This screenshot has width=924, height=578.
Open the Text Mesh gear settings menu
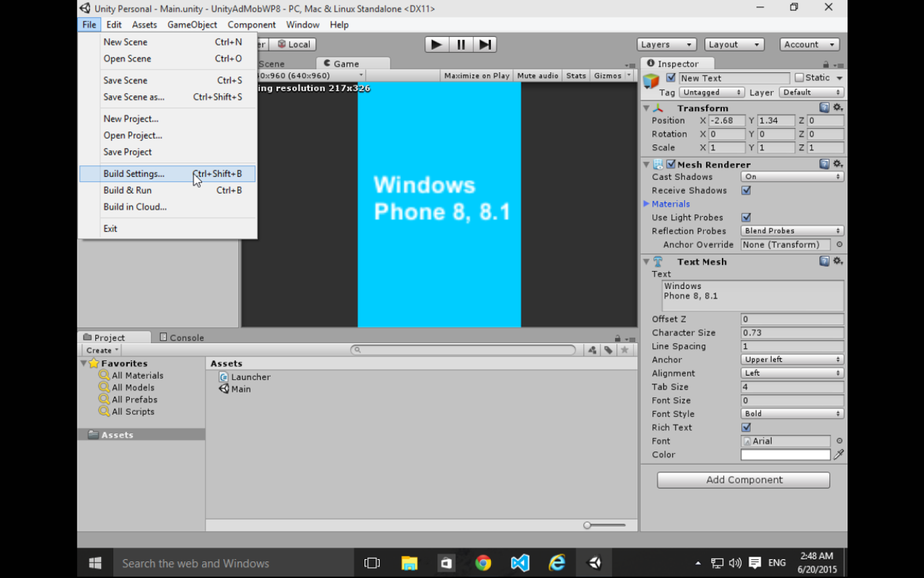click(838, 261)
